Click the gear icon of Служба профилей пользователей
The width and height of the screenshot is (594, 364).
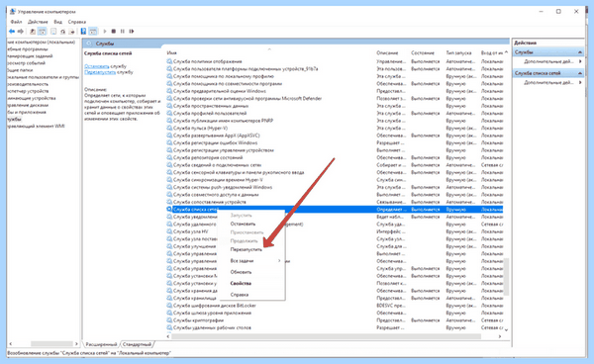click(169, 113)
